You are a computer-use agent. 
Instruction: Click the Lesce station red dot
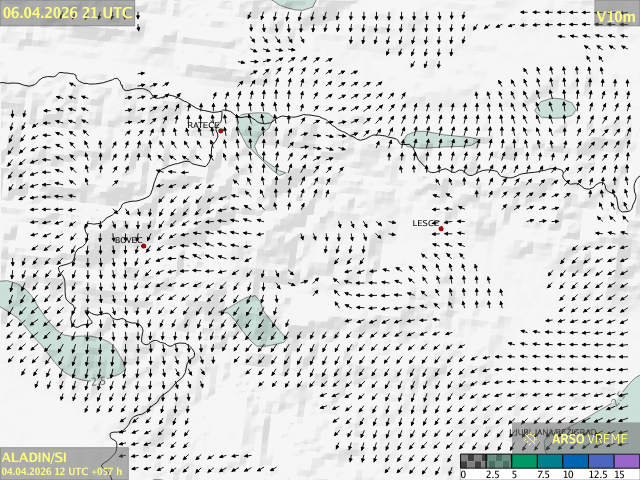(441, 229)
